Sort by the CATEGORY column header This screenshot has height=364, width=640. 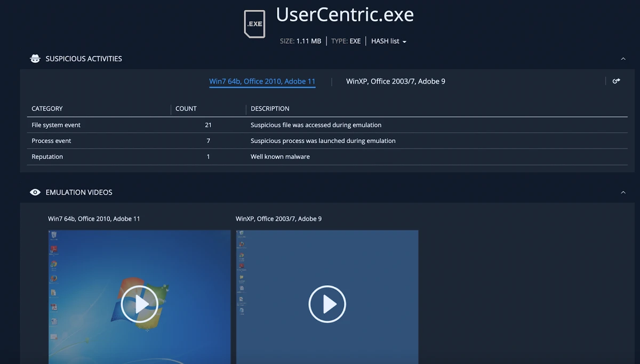[x=47, y=109]
